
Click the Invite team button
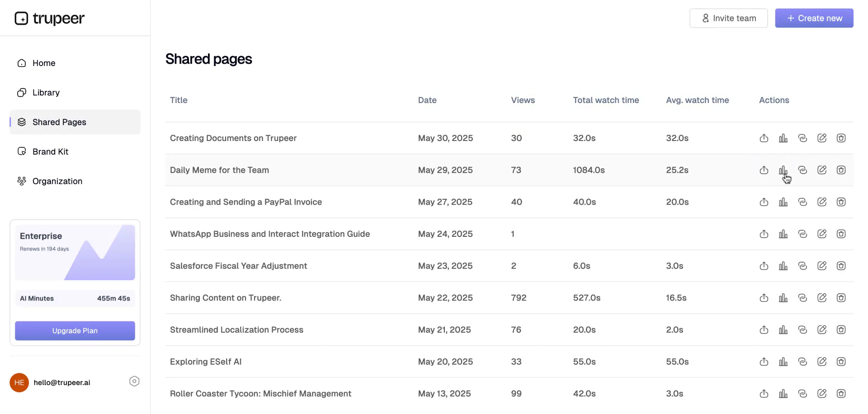pos(728,19)
